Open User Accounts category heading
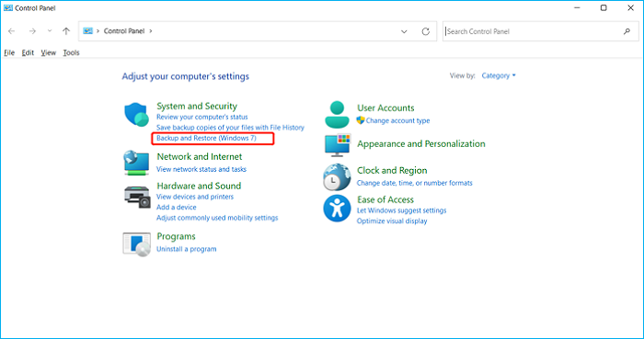This screenshot has width=644, height=339. tap(385, 108)
